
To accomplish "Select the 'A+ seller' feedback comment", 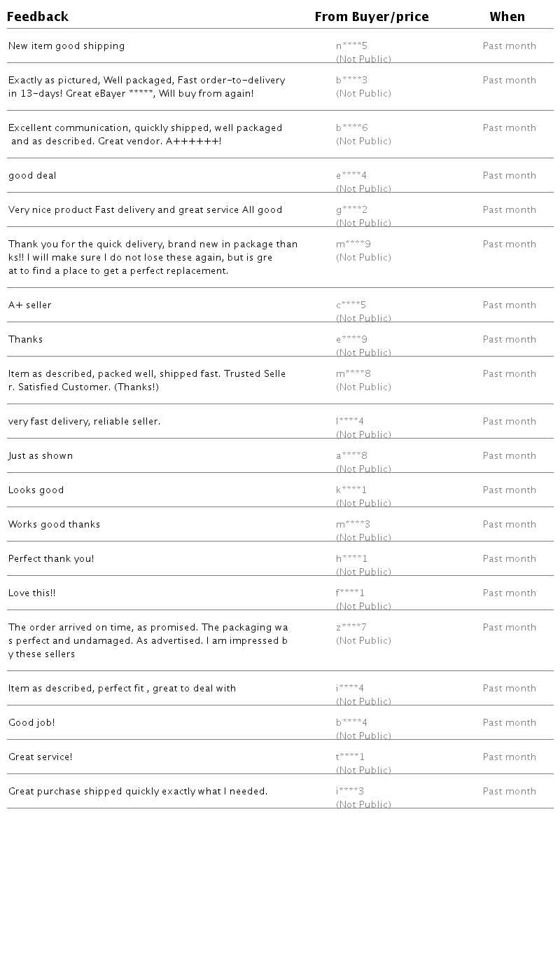I will pyautogui.click(x=30, y=305).
